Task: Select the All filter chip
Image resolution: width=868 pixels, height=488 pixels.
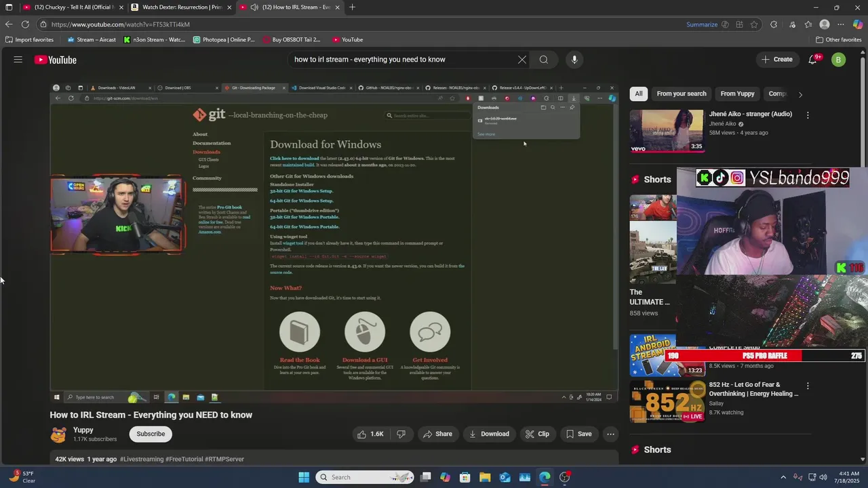Action: coord(638,94)
